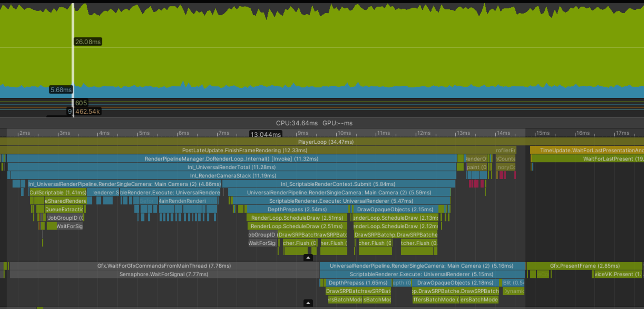Select Gfx.WaitForGfxCommandsFromMainThread (7.78ms) bar

point(164,266)
